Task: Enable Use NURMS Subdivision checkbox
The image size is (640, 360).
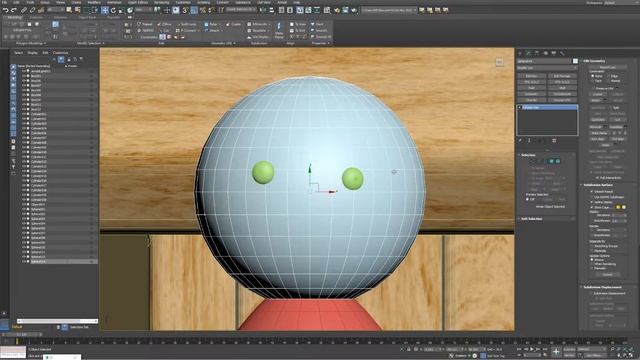Action: click(592, 197)
